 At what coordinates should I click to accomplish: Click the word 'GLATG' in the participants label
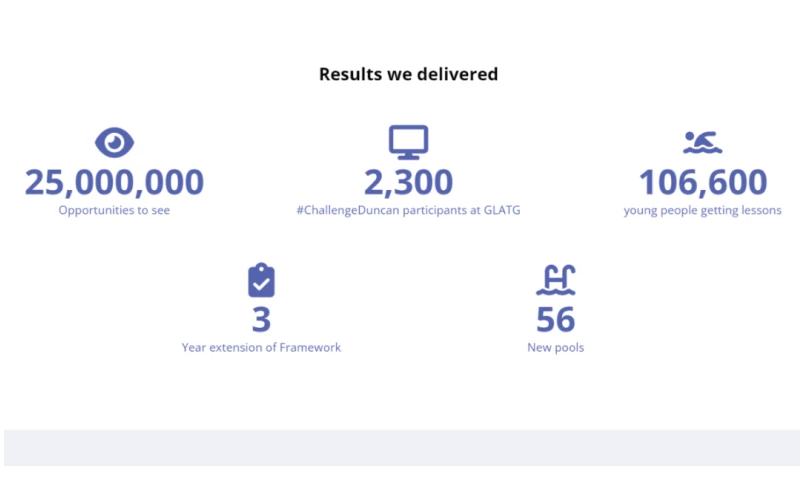[x=500, y=211]
